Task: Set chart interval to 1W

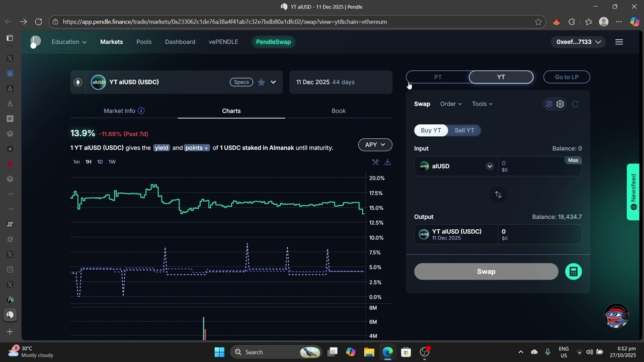Action: [112, 162]
